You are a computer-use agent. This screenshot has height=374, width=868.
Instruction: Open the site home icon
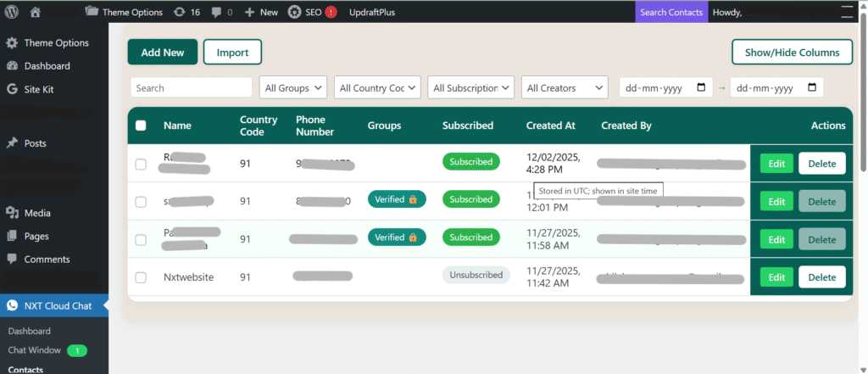(x=35, y=12)
